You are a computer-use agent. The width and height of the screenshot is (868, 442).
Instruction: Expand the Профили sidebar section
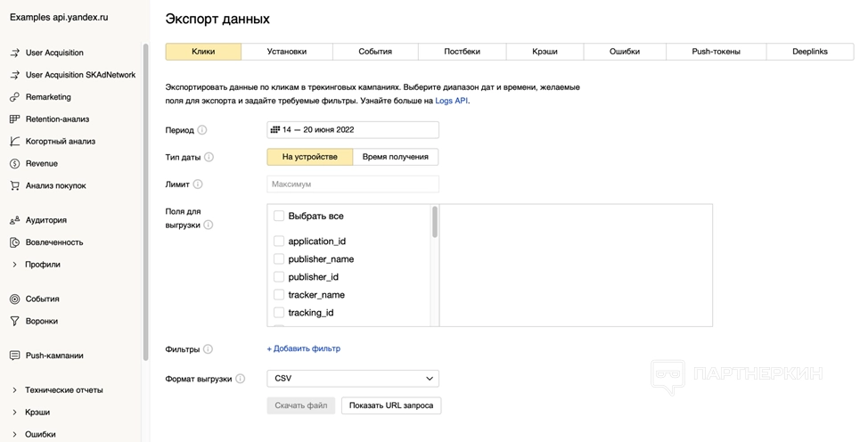click(14, 265)
